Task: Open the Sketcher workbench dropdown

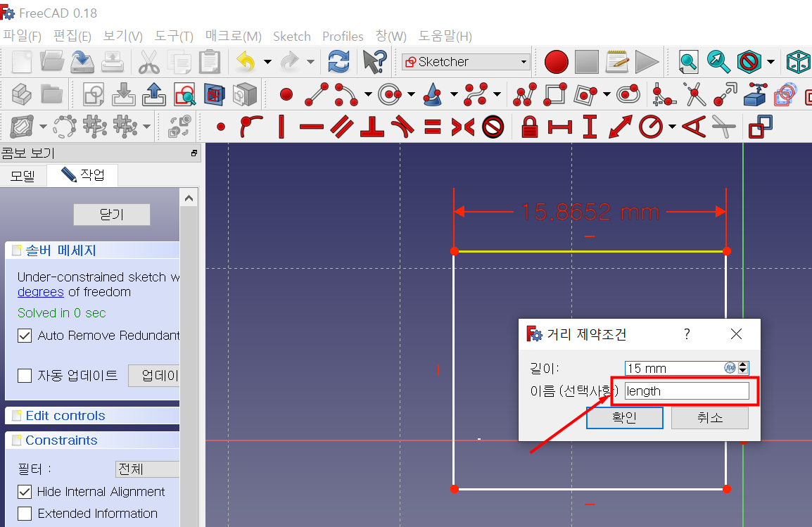Action: click(x=466, y=62)
